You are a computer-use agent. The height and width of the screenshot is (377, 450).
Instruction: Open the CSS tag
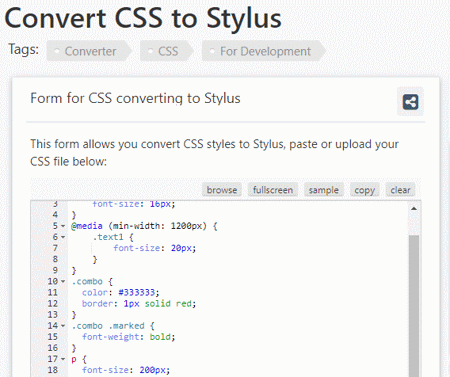tap(167, 51)
